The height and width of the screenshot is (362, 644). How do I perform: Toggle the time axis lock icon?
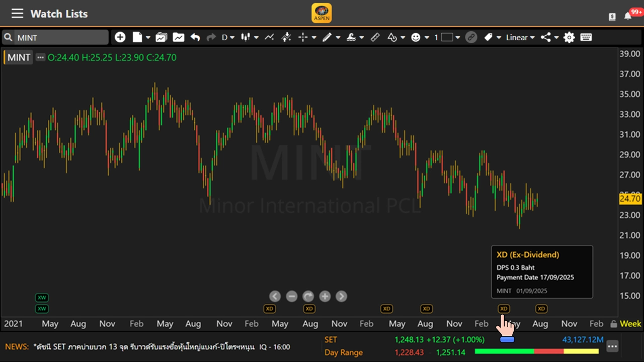[x=613, y=324]
